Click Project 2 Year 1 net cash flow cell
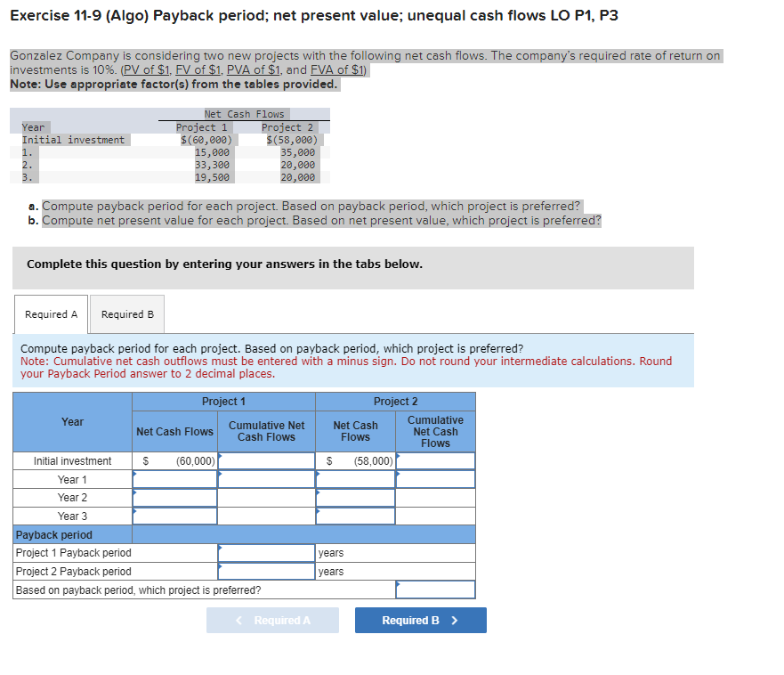Image resolution: width=784 pixels, height=675 pixels. coord(355,479)
